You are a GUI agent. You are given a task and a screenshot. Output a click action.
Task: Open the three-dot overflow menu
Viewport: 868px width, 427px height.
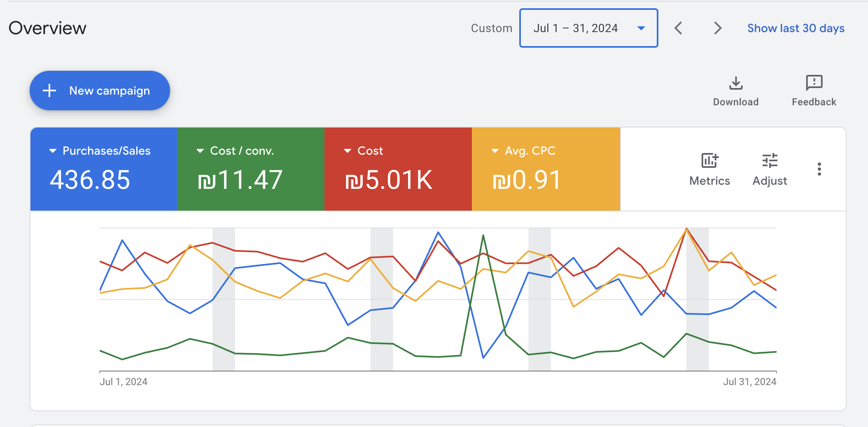pos(819,169)
